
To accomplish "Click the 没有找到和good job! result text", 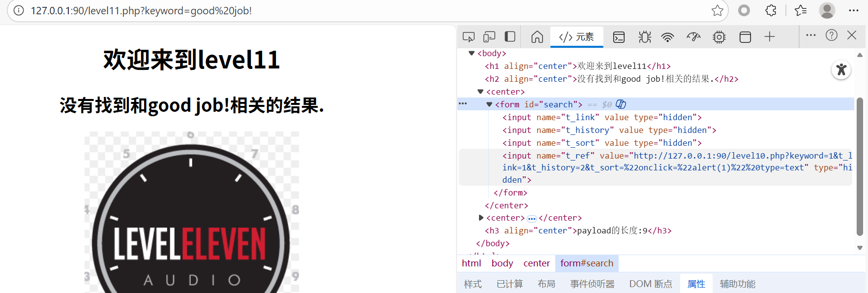I will pos(191,105).
